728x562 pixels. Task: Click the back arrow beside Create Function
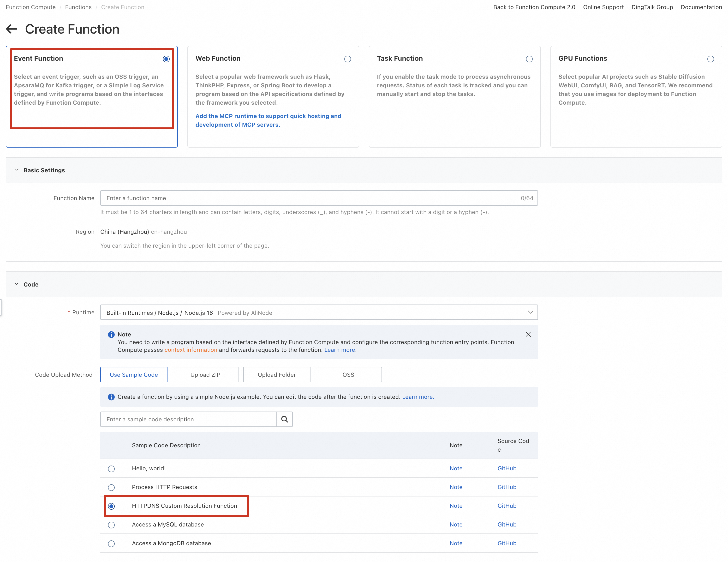pos(12,29)
